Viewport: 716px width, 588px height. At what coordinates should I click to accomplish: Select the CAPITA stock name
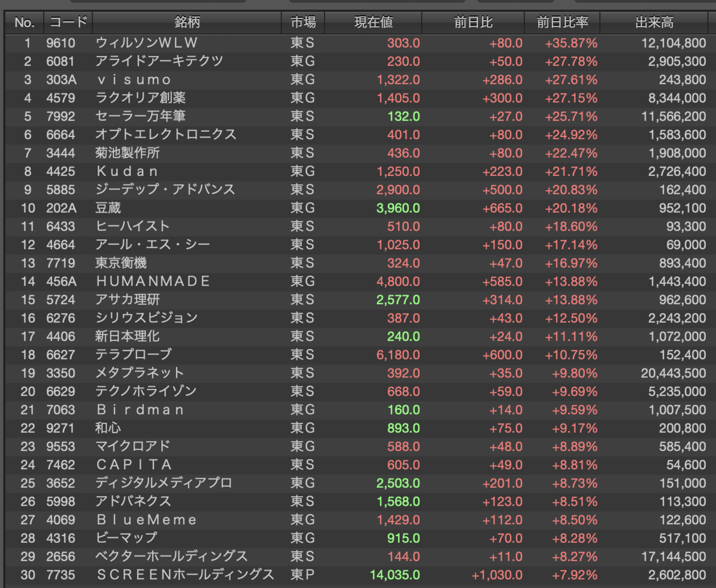pyautogui.click(x=134, y=465)
